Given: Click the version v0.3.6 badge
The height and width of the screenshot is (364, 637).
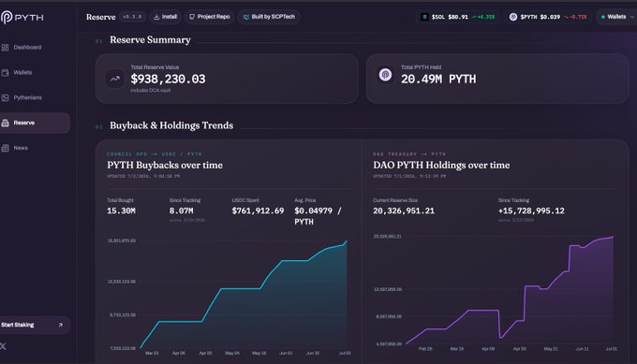Looking at the screenshot, I should (132, 17).
